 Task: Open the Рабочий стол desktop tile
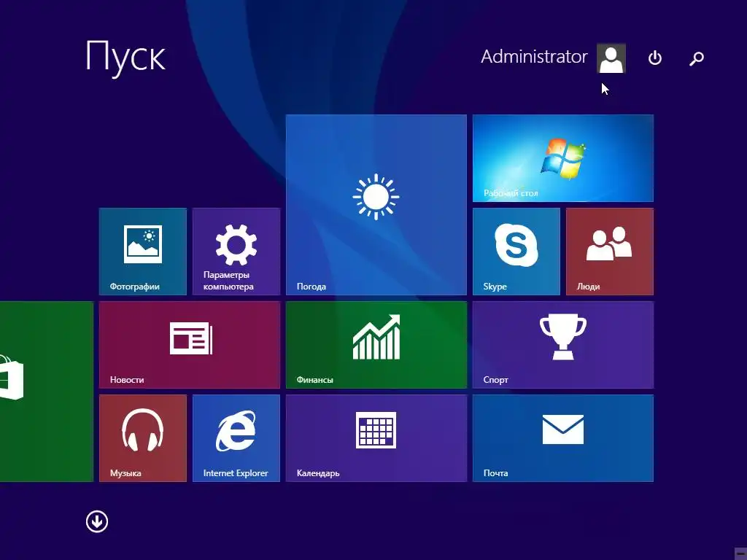coord(563,158)
